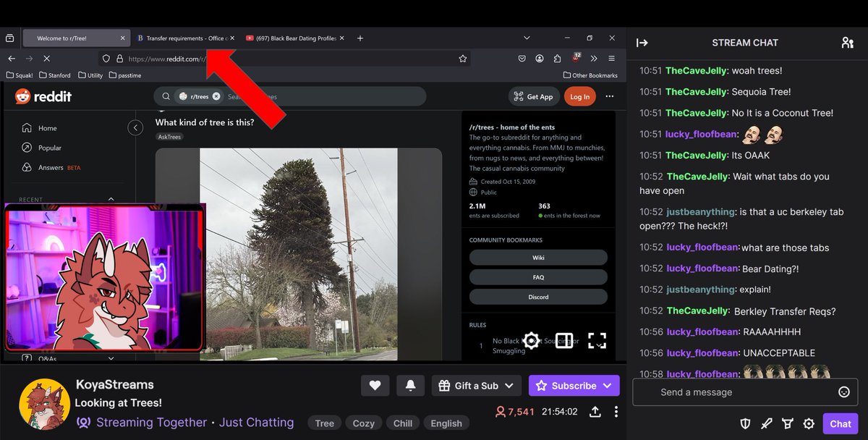Close the Black Bear Dating Profiles tab
Screen dimensions: 868x440
[x=342, y=38]
